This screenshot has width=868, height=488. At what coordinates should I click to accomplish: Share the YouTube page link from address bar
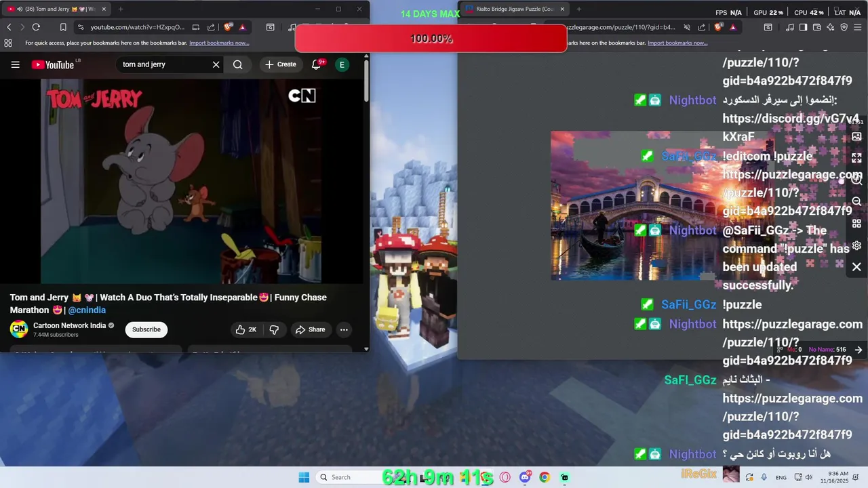[x=211, y=27]
